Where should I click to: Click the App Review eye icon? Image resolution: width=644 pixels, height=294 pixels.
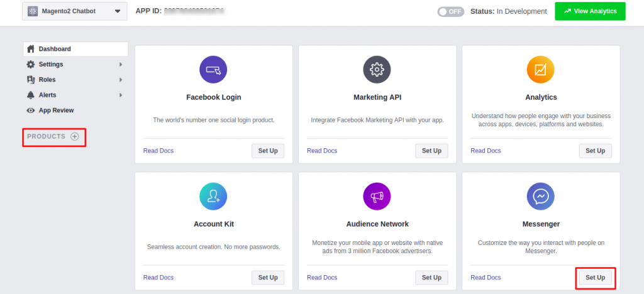point(30,111)
